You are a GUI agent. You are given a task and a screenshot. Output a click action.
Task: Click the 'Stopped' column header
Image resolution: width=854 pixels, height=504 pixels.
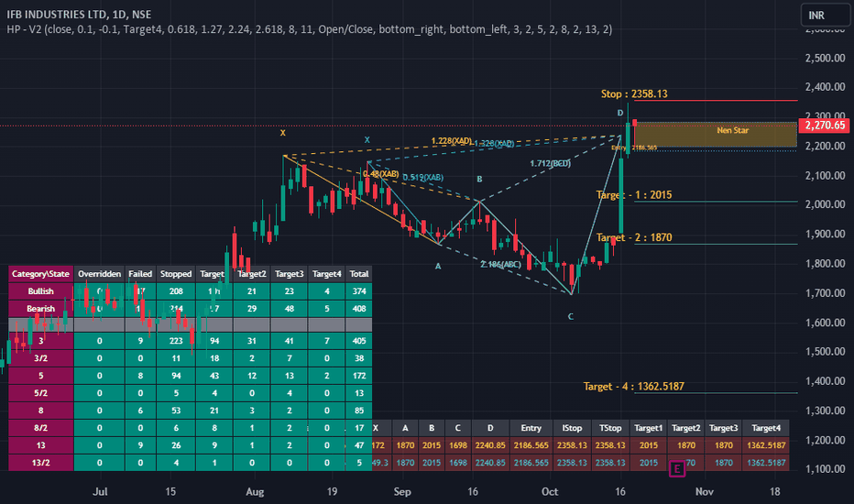click(x=176, y=274)
